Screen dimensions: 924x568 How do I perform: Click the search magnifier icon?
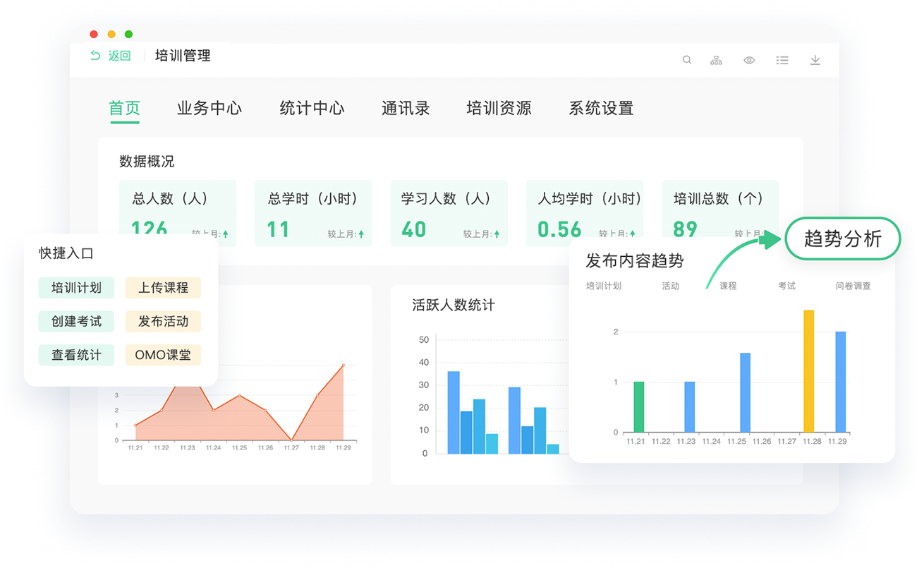click(x=686, y=60)
